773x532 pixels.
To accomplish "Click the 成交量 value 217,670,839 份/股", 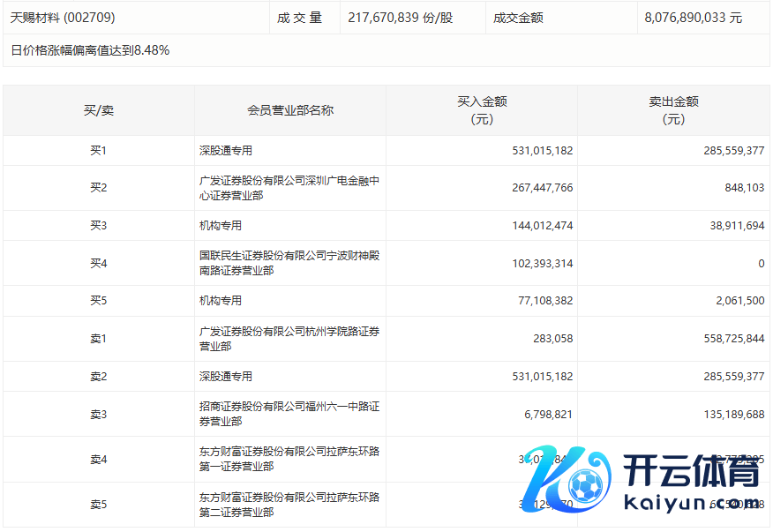I will [x=401, y=17].
